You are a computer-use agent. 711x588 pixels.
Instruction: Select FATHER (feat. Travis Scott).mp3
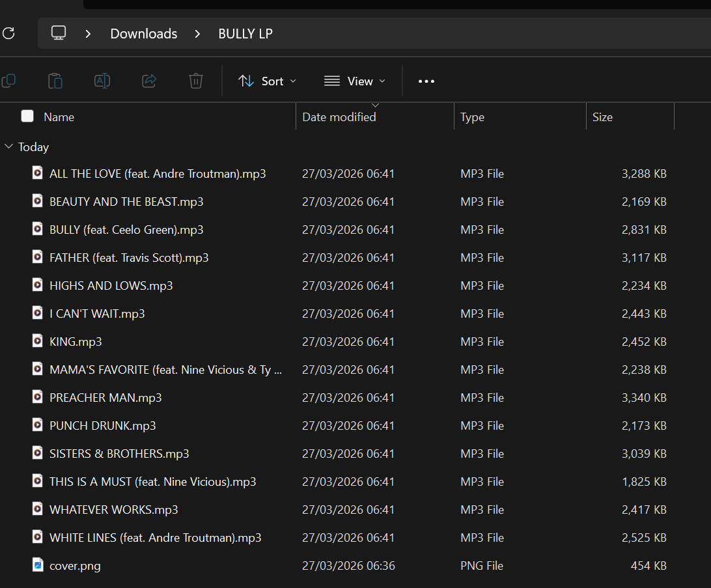coord(129,257)
